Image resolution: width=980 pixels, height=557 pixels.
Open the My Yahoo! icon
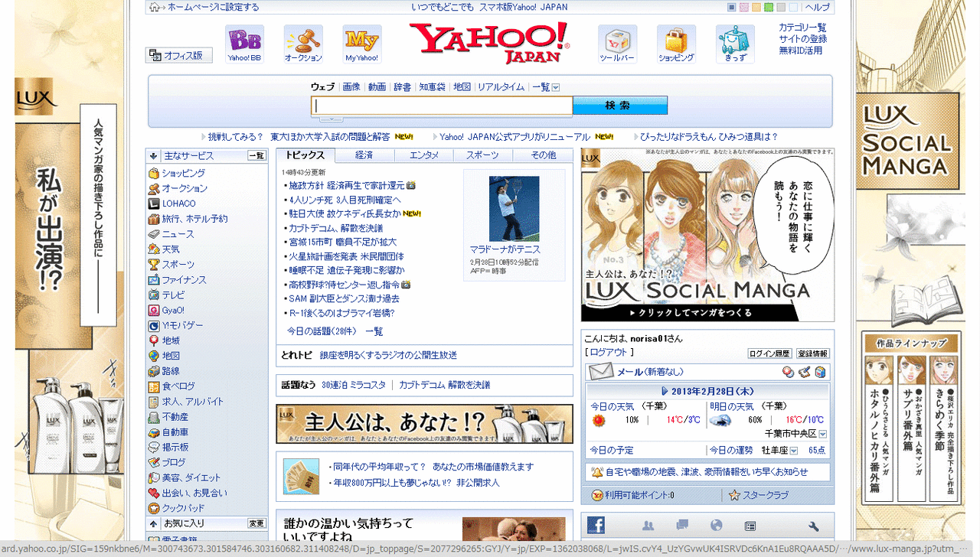362,44
